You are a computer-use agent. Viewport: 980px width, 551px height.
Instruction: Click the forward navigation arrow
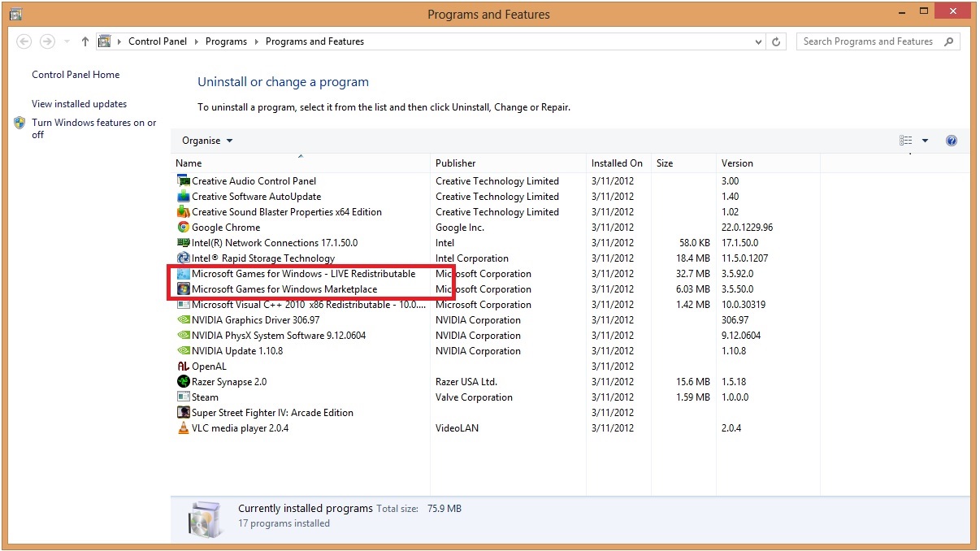click(47, 41)
